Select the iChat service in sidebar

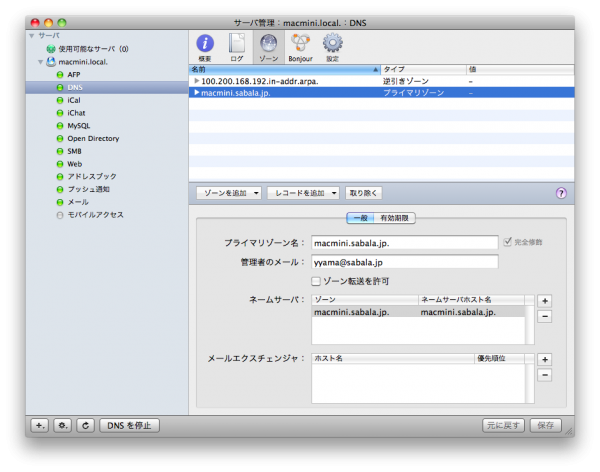(76, 113)
